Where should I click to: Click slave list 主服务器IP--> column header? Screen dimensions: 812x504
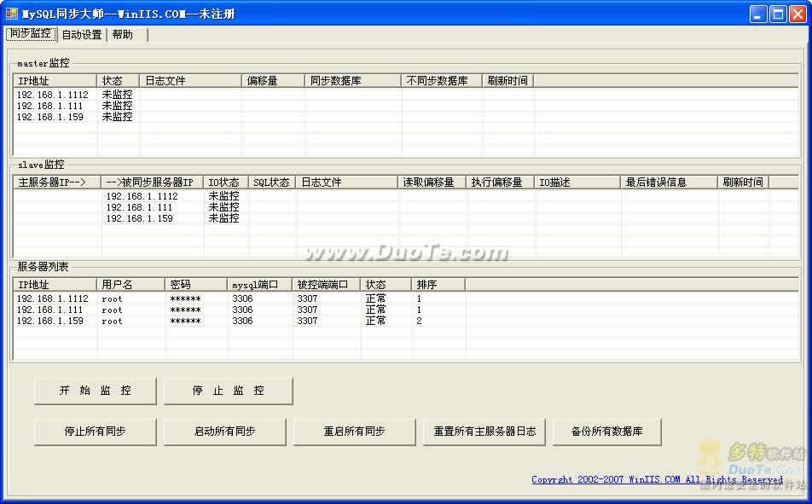click(57, 182)
